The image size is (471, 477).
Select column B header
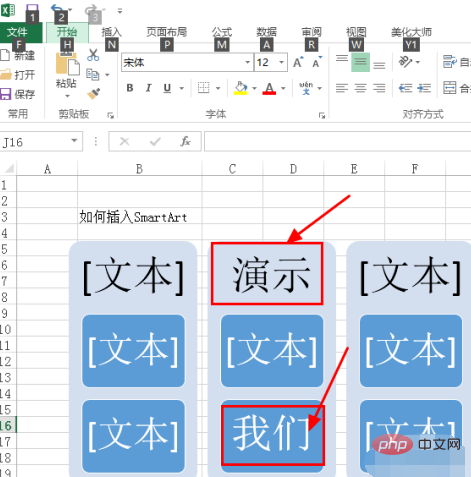(x=140, y=169)
